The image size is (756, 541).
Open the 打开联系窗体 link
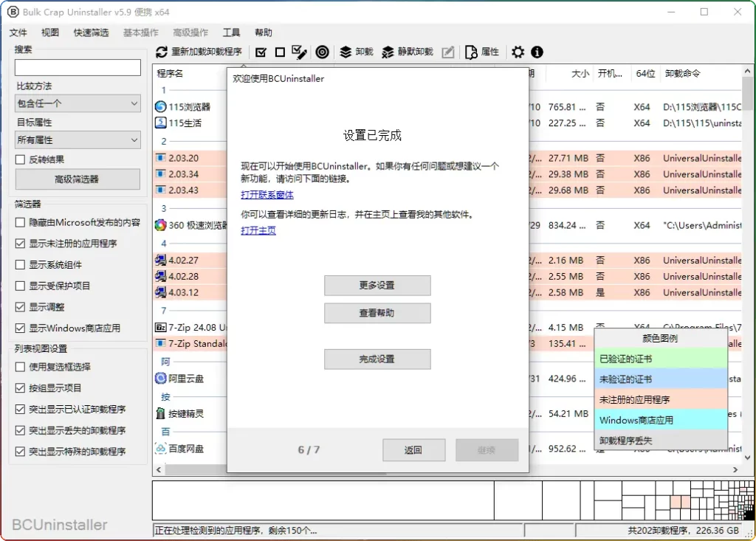(x=267, y=195)
